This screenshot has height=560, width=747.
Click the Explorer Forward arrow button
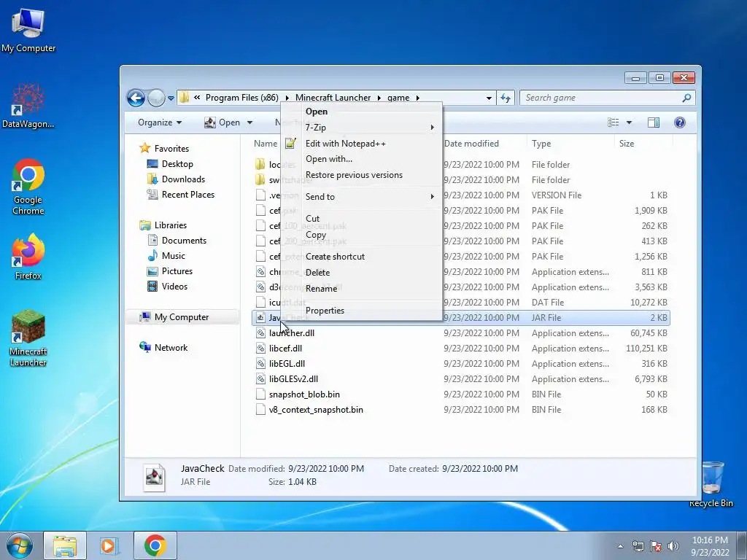[x=156, y=98]
